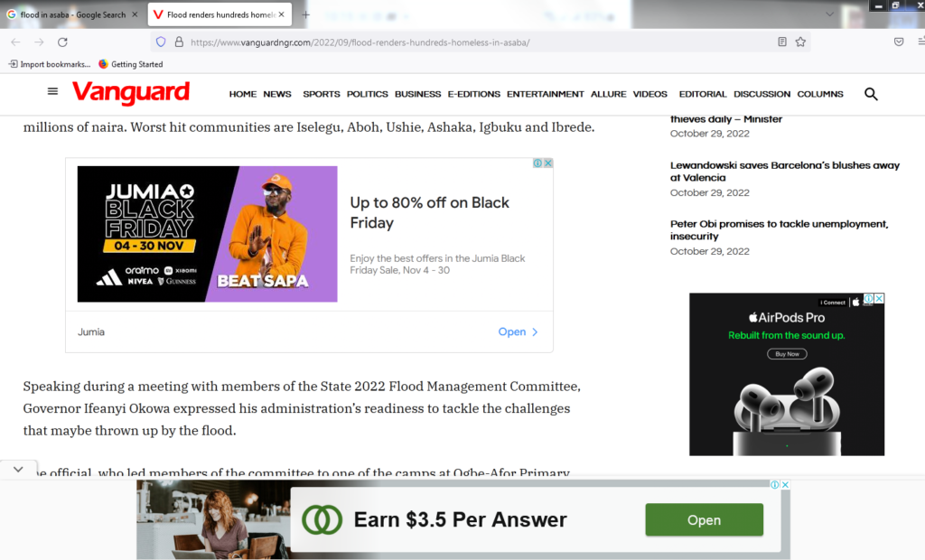
Task: Click the Vanguard logo
Action: [x=131, y=93]
